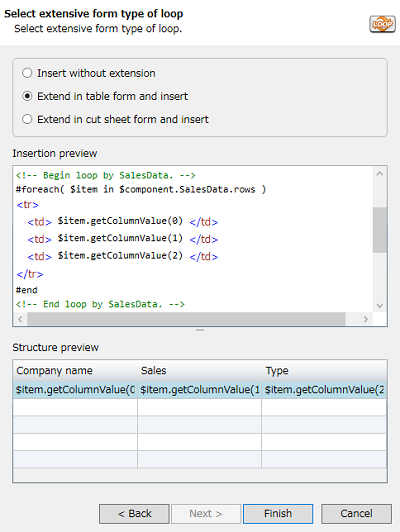Select the $item.getColumnValue(0) cell
This screenshot has height=532, width=400.
[x=75, y=390]
